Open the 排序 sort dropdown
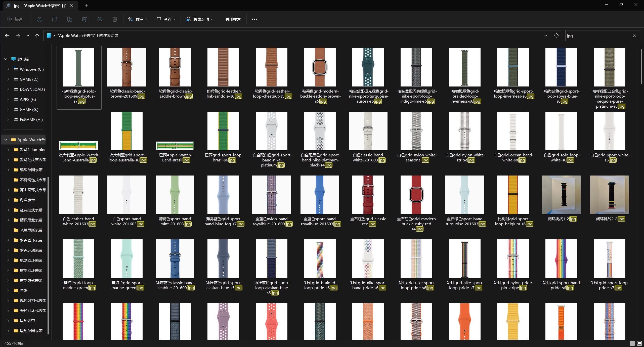The width and height of the screenshot is (644, 347). click(138, 19)
